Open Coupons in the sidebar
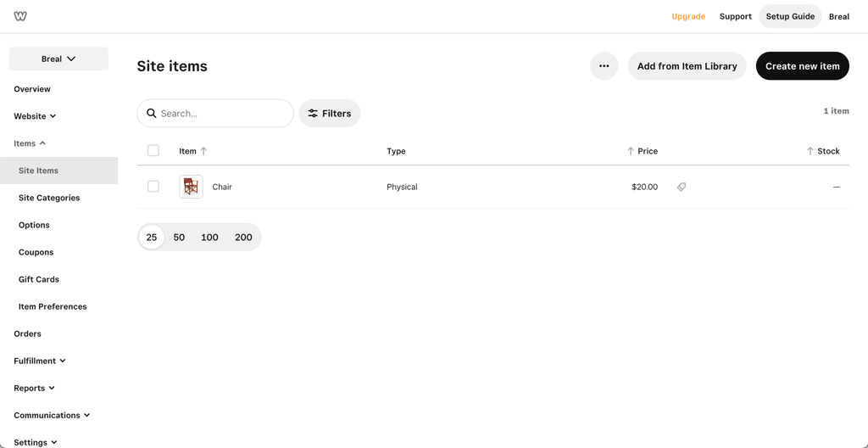This screenshot has width=868, height=448. pos(36,252)
